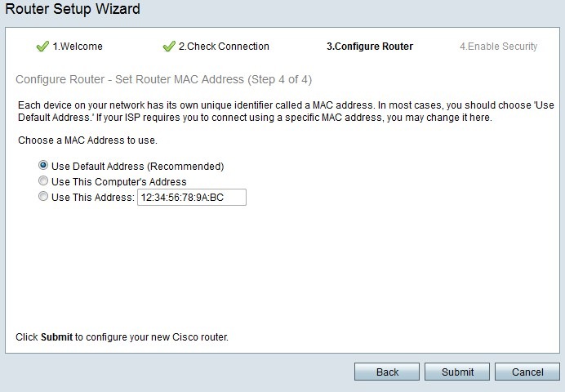
Task: Select the 3.Configure Router step label
Action: click(370, 47)
